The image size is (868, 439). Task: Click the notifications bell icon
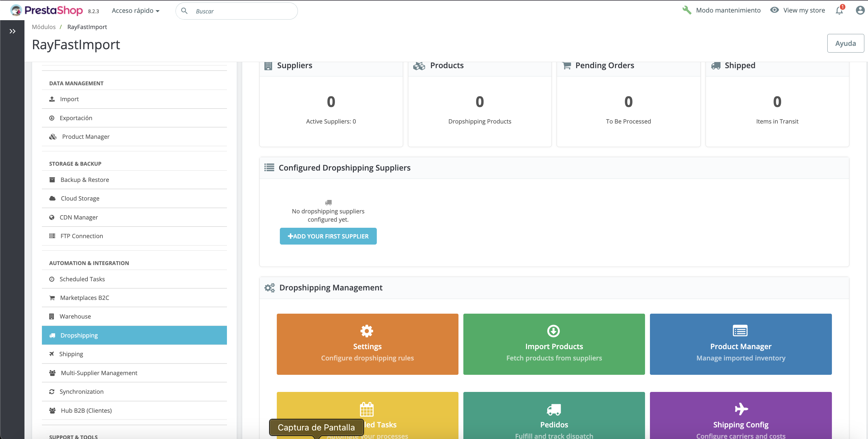click(839, 10)
